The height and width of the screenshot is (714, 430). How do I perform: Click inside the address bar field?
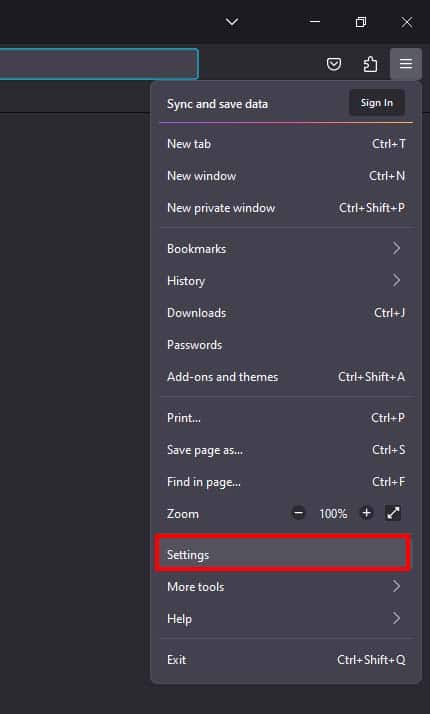point(98,64)
